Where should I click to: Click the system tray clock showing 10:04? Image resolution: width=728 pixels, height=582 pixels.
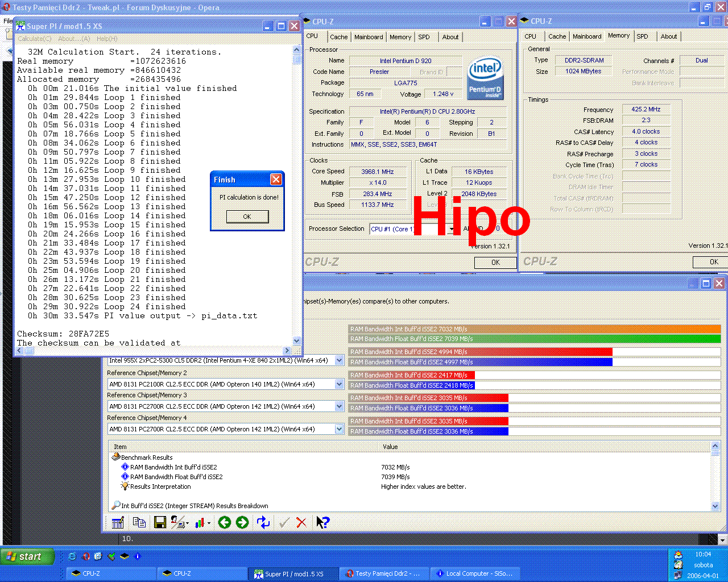[703, 554]
